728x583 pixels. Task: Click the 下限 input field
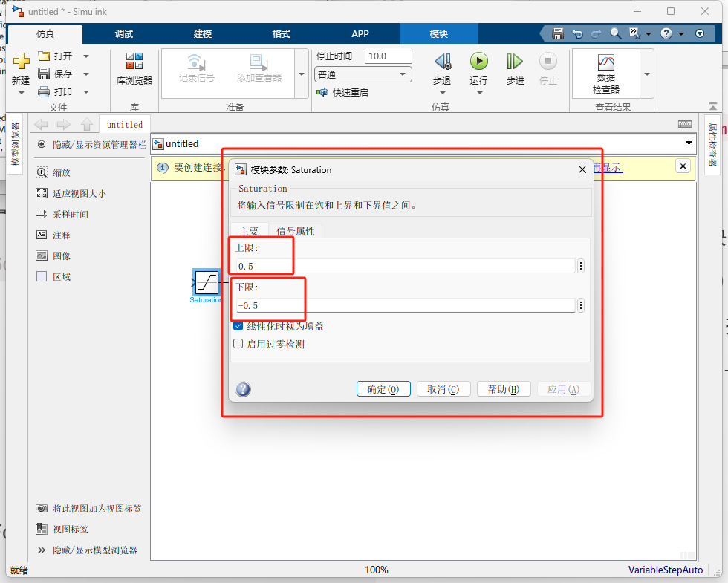click(406, 305)
